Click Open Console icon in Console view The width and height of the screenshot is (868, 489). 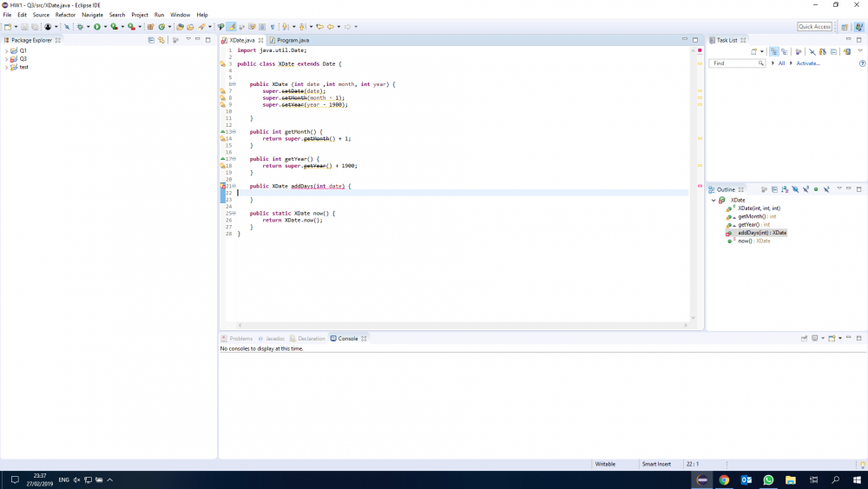pos(832,339)
